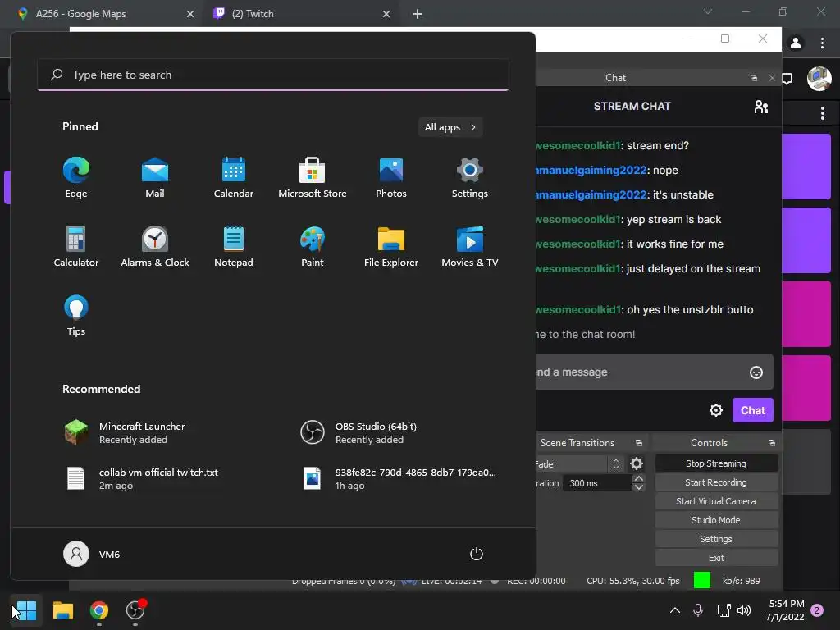Open taskbar clock and date
The image size is (840, 630).
[x=785, y=610]
